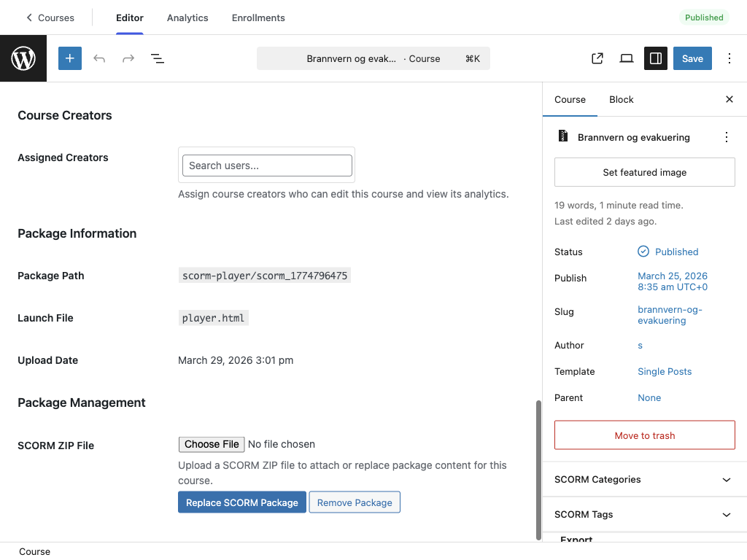Screen dimensions: 747x560
Task: Open the editor Options three-dot menu
Action: pyautogui.click(x=729, y=58)
